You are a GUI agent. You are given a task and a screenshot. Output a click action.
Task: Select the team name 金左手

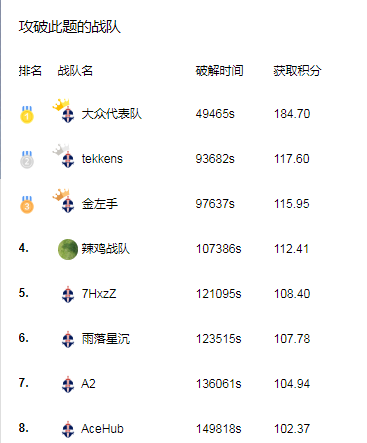100,204
